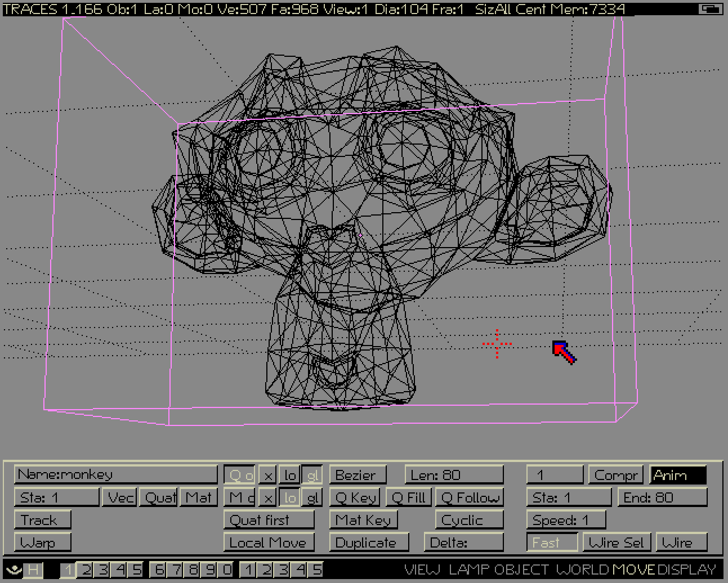Toggle the Quat first option
The height and width of the screenshot is (583, 728).
tap(269, 520)
